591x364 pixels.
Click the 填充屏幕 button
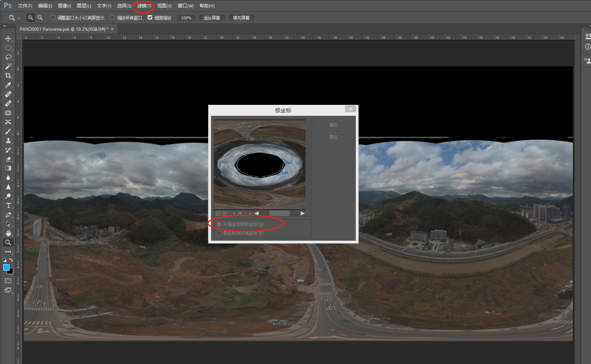241,18
